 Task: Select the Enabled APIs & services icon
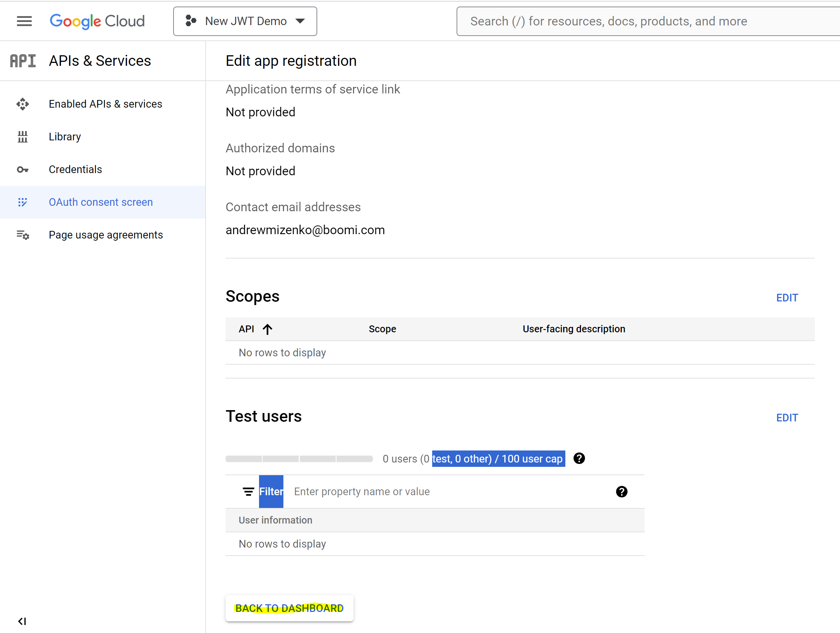click(x=23, y=104)
